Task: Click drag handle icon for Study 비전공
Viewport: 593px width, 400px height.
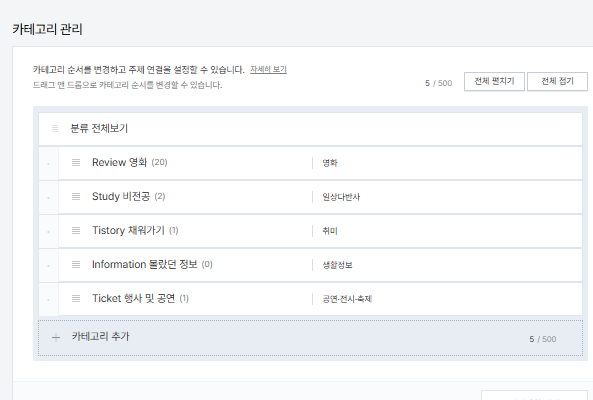Action: (76, 197)
